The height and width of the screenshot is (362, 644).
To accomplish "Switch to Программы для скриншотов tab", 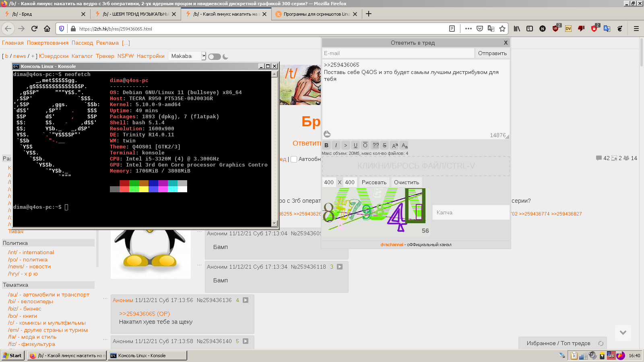I will coord(317,14).
